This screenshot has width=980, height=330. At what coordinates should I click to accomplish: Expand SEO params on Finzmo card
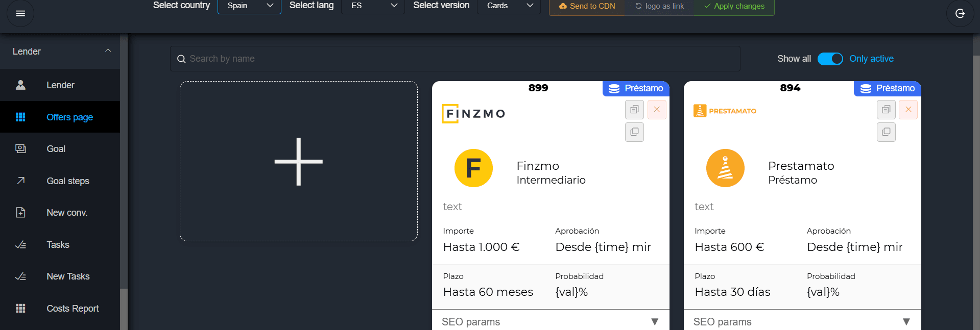(x=551, y=321)
